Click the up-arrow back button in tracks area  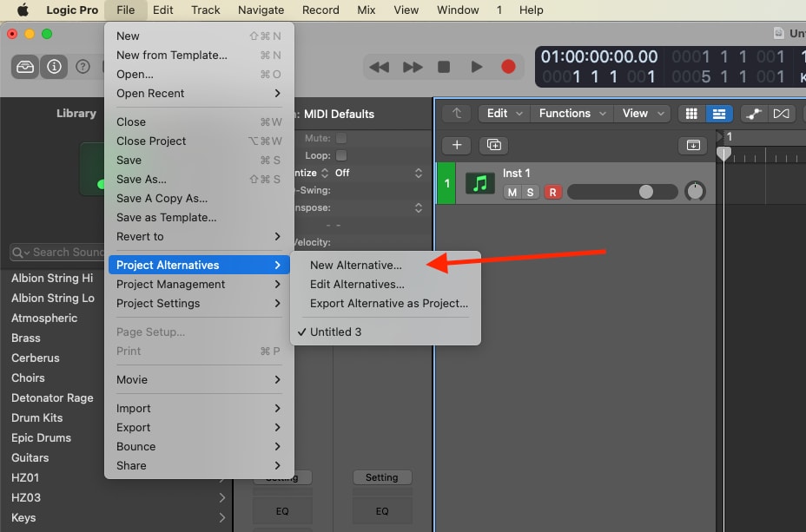click(457, 114)
